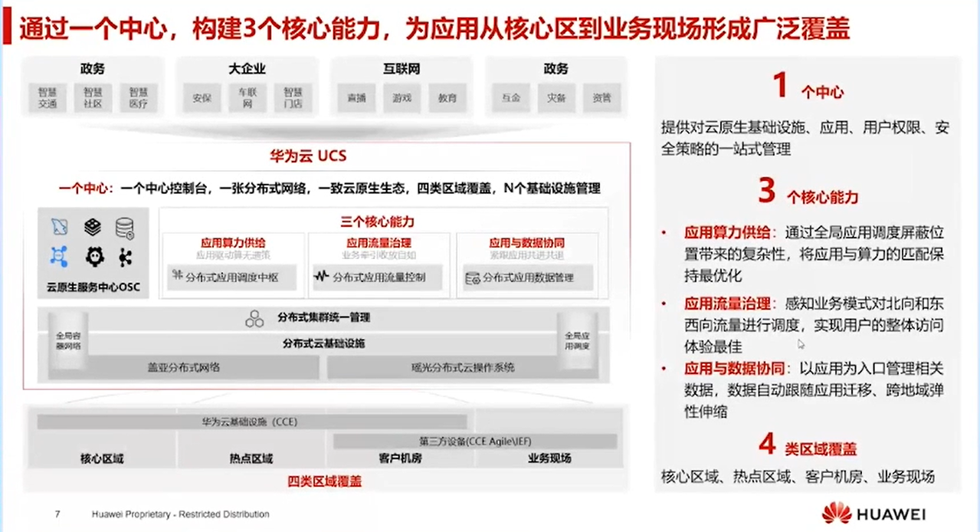Screen dimensions: 980x532
Task: Click the 业务现场 cell in the diagram
Action: pyautogui.click(x=549, y=459)
